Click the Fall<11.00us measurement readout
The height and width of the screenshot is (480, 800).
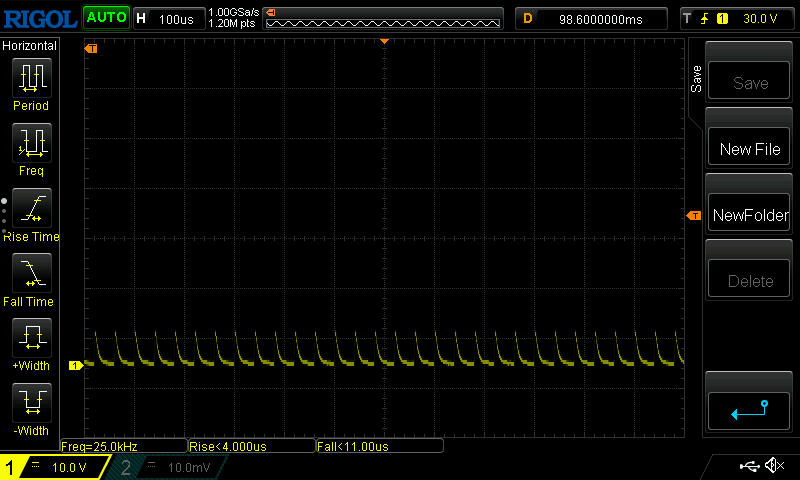(x=380, y=446)
